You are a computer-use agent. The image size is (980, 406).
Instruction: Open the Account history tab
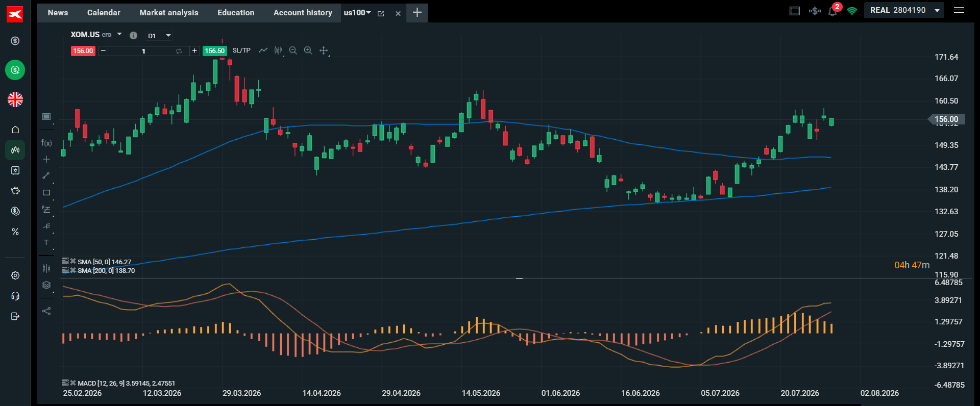(x=303, y=13)
